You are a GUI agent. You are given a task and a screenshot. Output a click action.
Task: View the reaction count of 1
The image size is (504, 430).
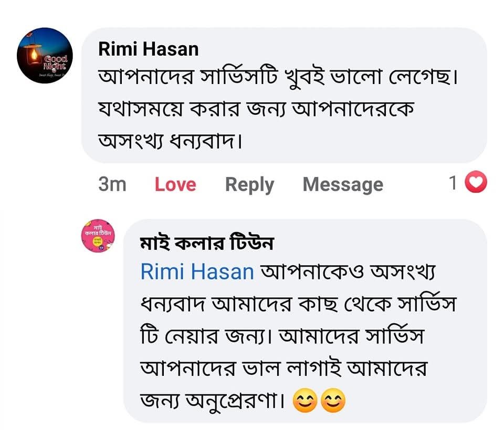pos(453,183)
